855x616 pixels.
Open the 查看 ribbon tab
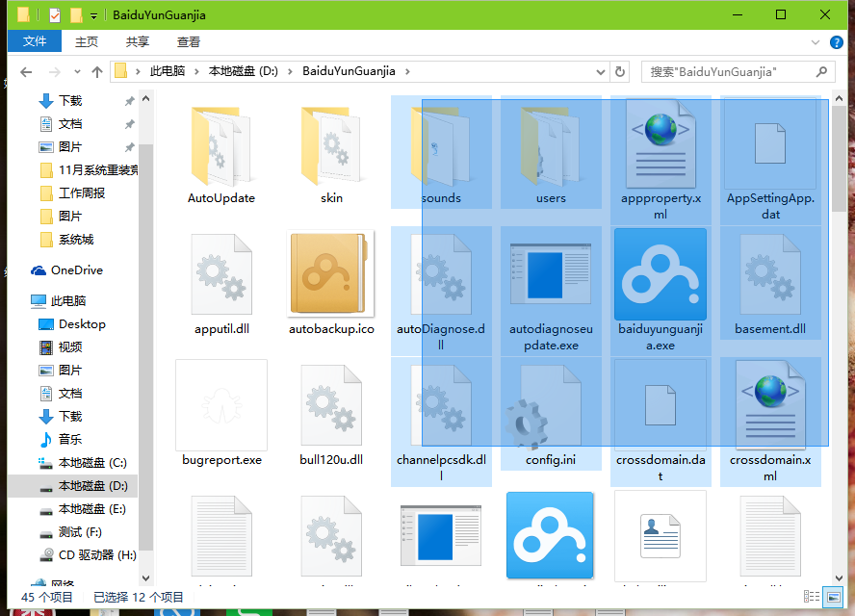(188, 41)
